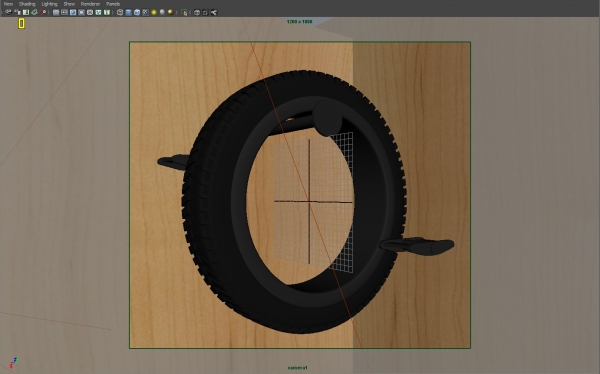Select the Smooth Shade All blue cube

coord(128,12)
